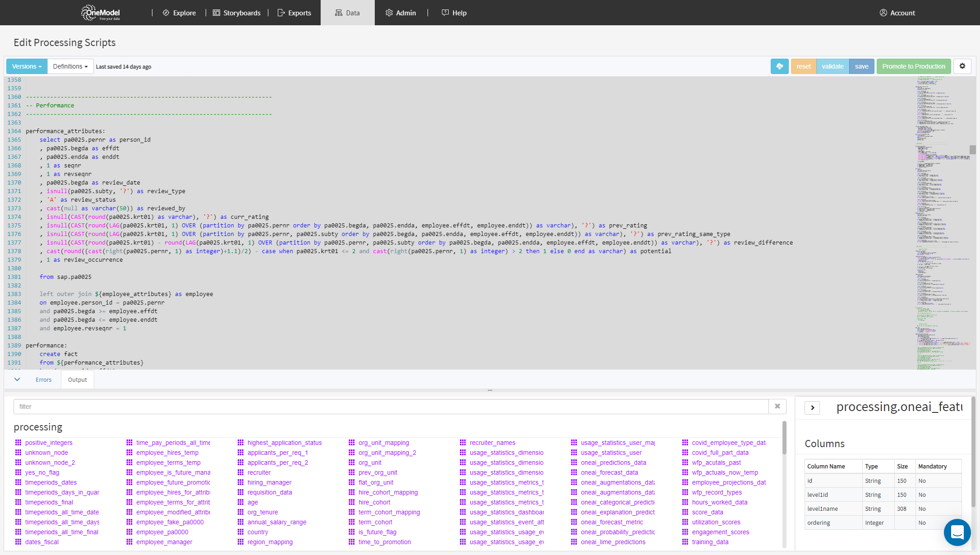Click the Output tab in panel

[78, 379]
